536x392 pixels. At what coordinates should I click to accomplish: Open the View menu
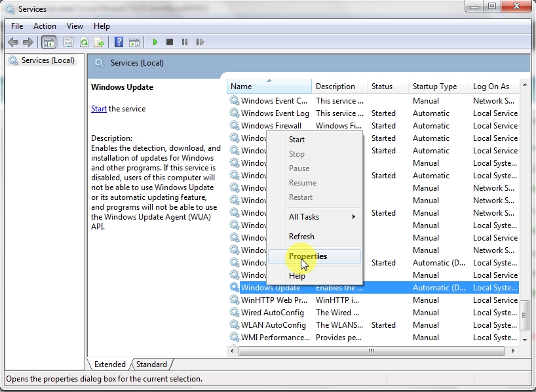coord(75,26)
